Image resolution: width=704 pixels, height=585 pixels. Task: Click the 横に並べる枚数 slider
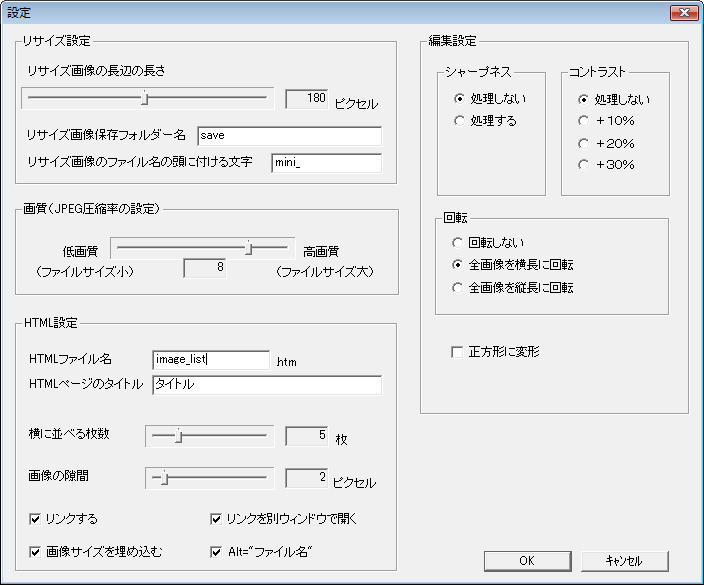click(x=210, y=436)
